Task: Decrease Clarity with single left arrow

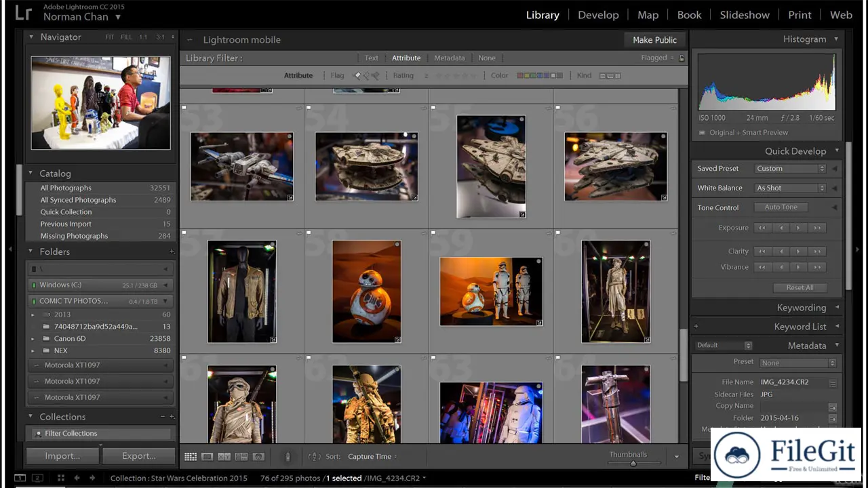Action: point(781,251)
